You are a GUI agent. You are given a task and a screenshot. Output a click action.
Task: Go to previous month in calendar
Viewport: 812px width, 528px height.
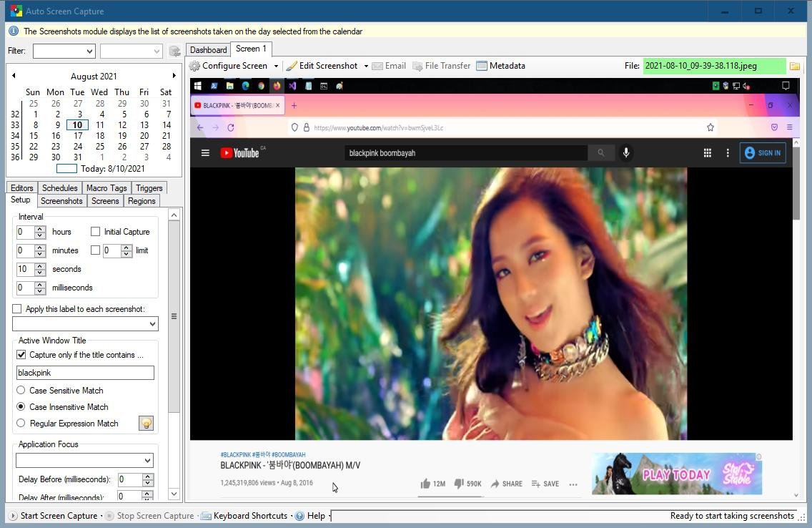click(14, 76)
